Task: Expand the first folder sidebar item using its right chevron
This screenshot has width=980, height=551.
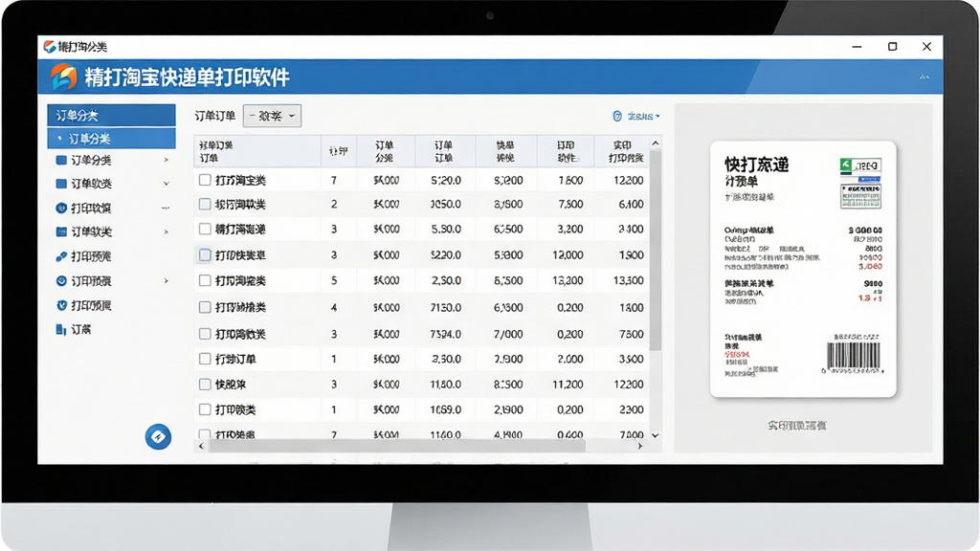Action: click(x=166, y=160)
